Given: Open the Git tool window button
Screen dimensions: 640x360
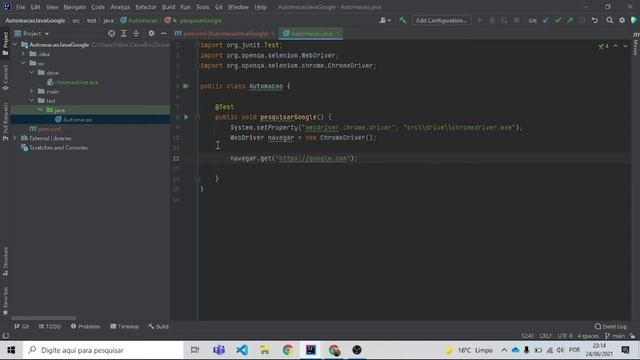Looking at the screenshot, I should pos(22,327).
